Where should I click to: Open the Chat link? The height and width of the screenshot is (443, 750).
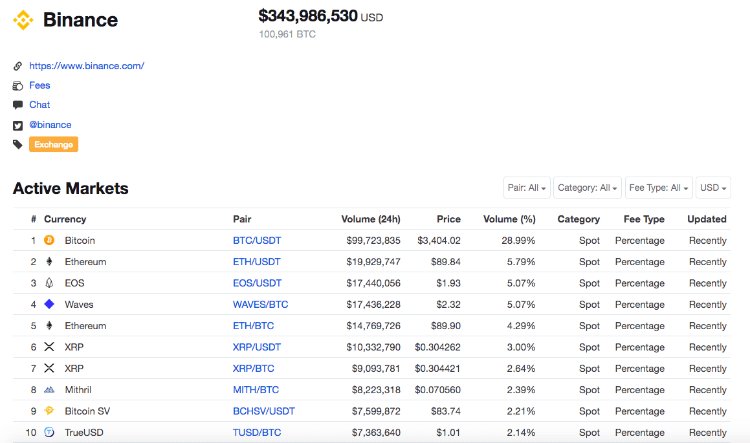40,105
